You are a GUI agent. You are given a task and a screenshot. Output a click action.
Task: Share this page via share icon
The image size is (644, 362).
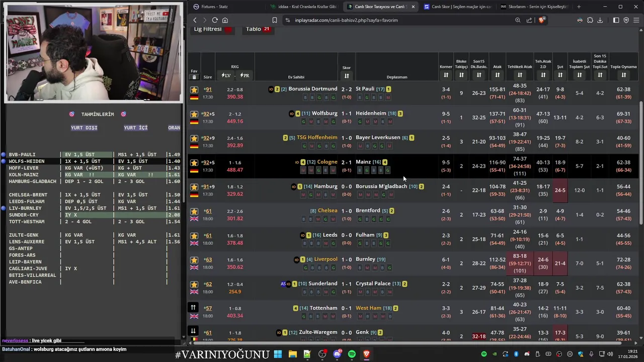tap(529, 20)
